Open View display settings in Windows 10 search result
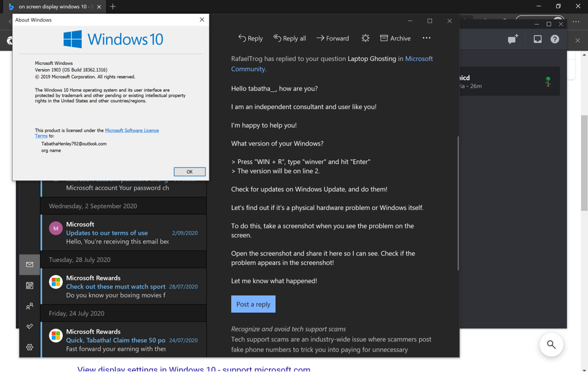This screenshot has height=372, width=588. (x=194, y=369)
